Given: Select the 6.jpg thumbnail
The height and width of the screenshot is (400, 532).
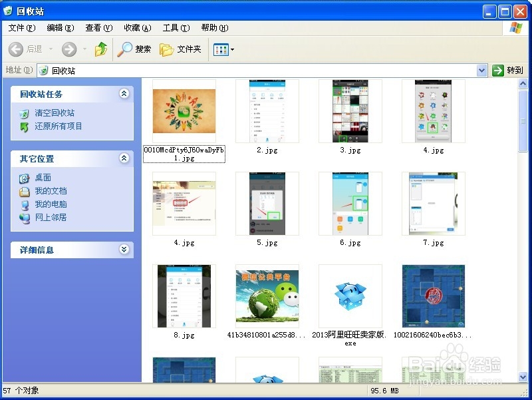Looking at the screenshot, I should click(x=350, y=204).
